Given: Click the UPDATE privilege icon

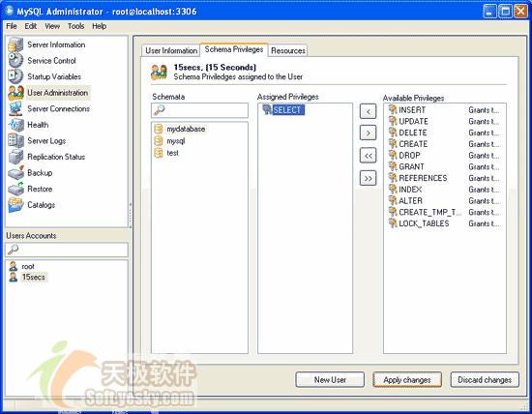Looking at the screenshot, I should click(393, 121).
